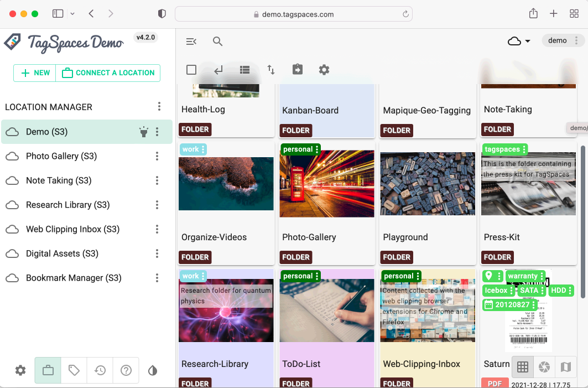Open perspective settings gear in toolbar
This screenshot has height=388, width=588.
(x=324, y=69)
